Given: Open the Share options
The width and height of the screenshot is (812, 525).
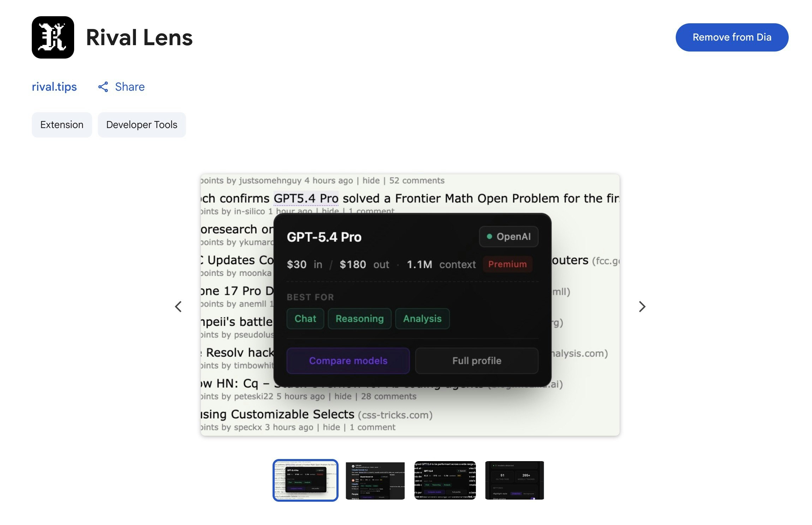Looking at the screenshot, I should coord(121,87).
